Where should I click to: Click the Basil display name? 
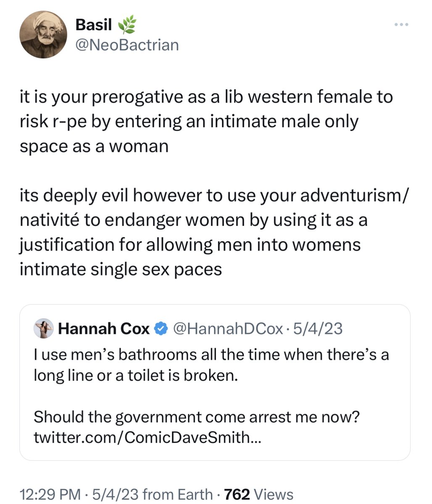coord(94,25)
